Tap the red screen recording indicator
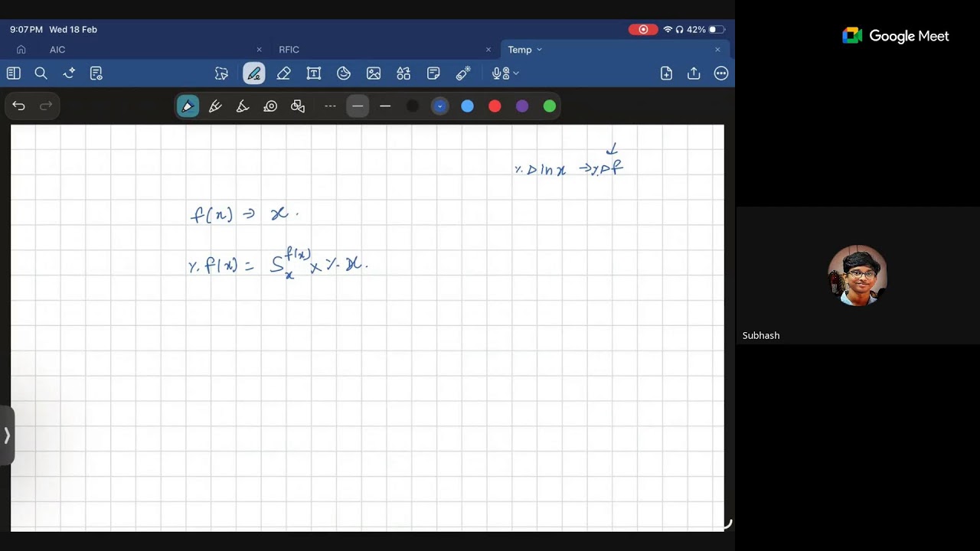The height and width of the screenshot is (551, 980). pyautogui.click(x=643, y=29)
